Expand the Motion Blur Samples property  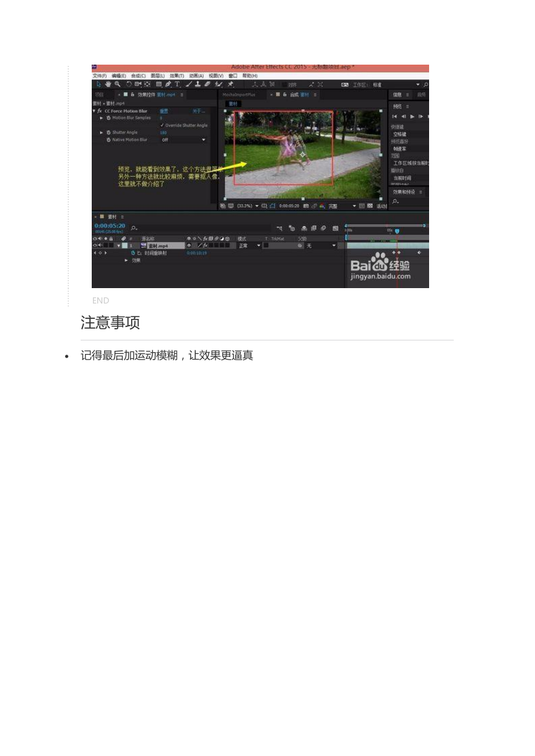coord(102,118)
